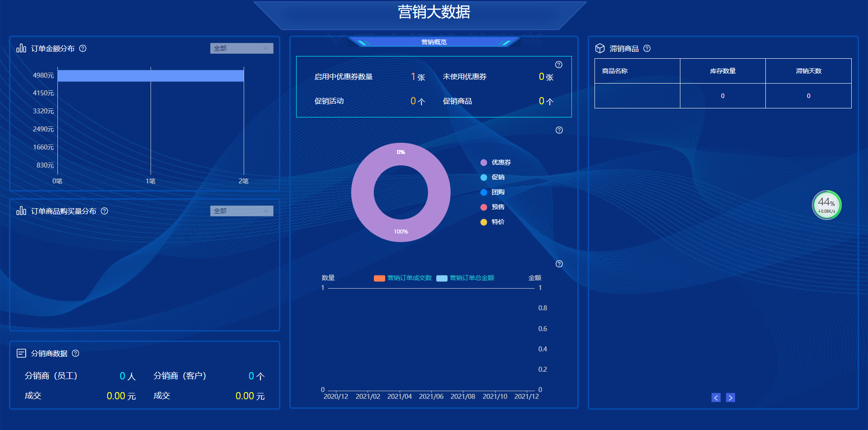Click help icon next to 订单金额分布

[83, 48]
